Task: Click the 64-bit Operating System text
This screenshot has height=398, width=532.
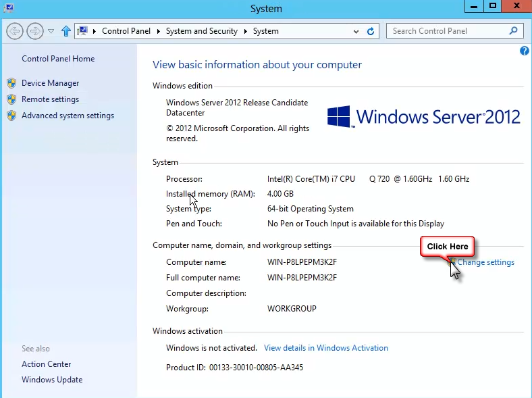Action: (x=311, y=209)
